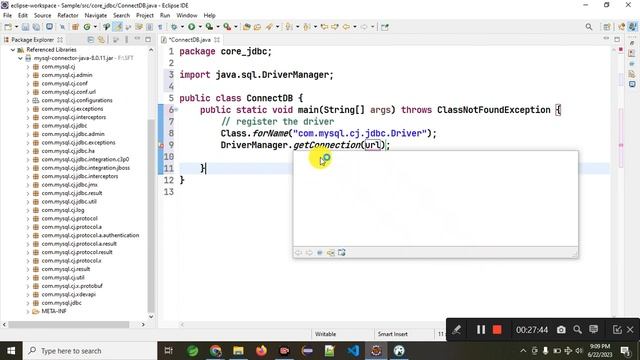Image resolution: width=640 pixels, height=360 pixels.
Task: Stop the screen recording
Action: click(x=497, y=330)
